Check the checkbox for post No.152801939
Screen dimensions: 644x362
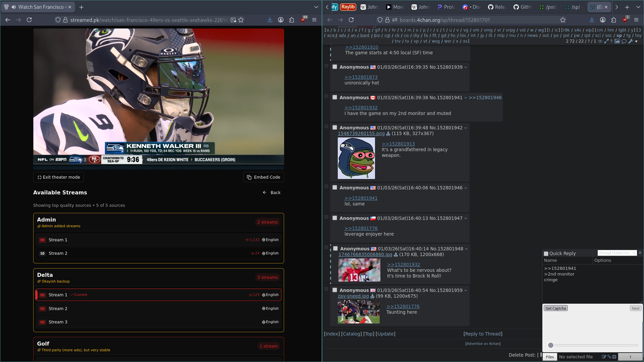(334, 67)
